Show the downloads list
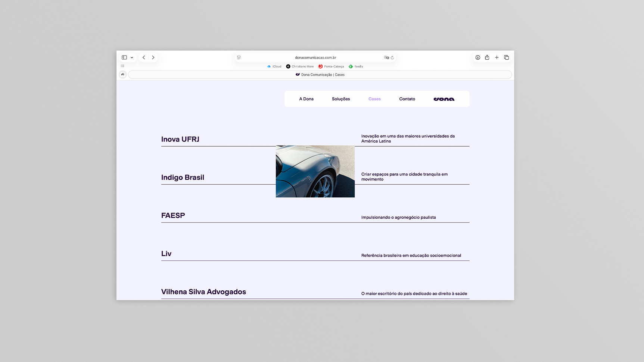The width and height of the screenshot is (644, 362). 477,57
